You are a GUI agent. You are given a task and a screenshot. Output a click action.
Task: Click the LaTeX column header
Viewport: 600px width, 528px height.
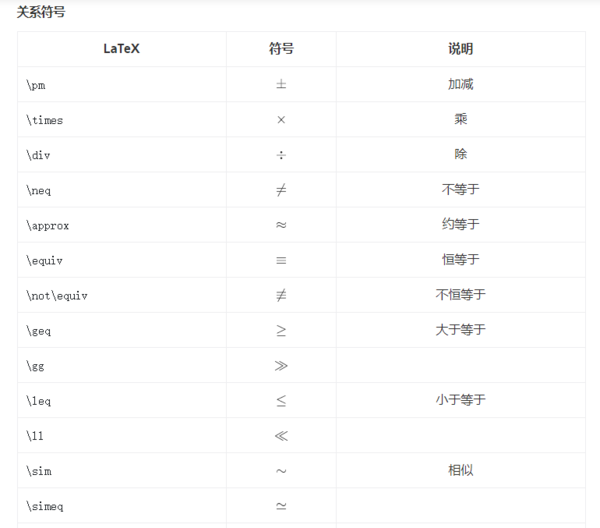coord(121,49)
